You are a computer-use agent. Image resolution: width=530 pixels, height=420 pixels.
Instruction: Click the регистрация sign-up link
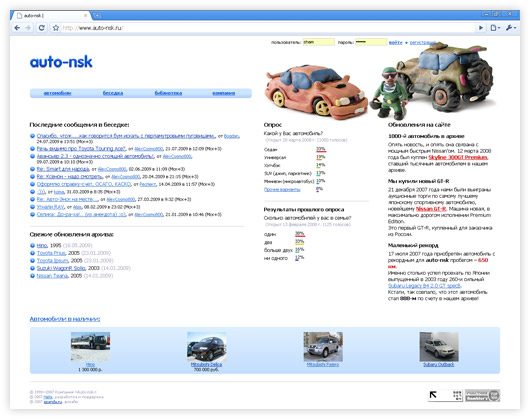click(423, 43)
